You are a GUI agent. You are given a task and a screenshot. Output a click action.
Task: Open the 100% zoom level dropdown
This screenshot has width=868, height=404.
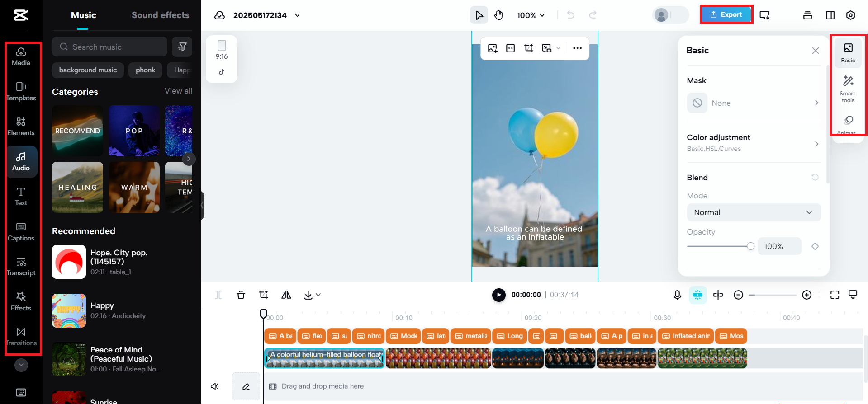pos(531,15)
